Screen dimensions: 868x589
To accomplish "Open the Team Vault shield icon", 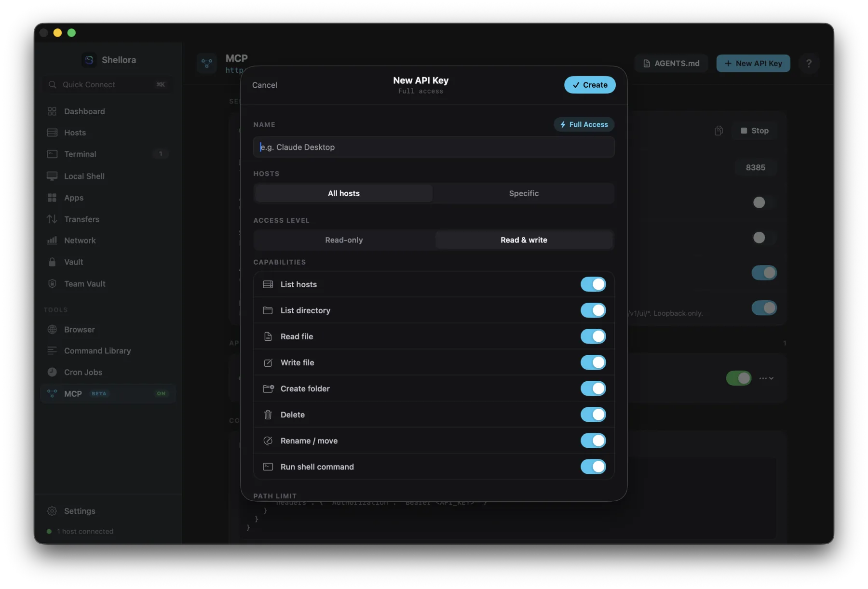I will (x=52, y=283).
